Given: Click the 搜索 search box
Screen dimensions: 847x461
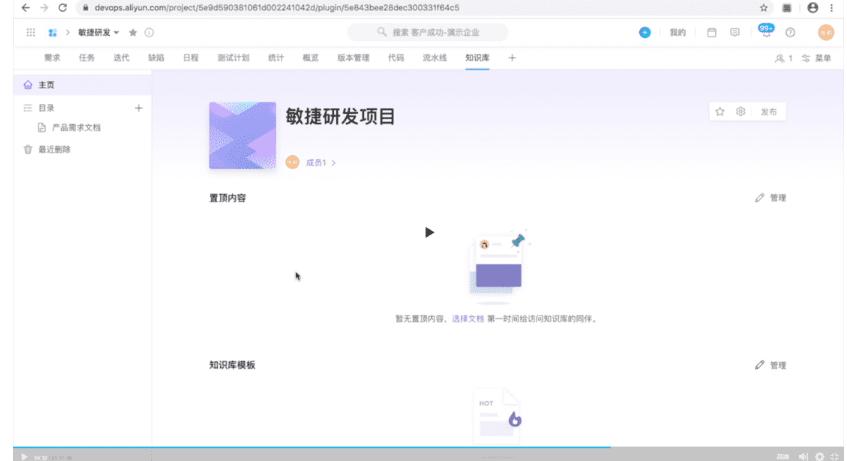Looking at the screenshot, I should pyautogui.click(x=428, y=32).
